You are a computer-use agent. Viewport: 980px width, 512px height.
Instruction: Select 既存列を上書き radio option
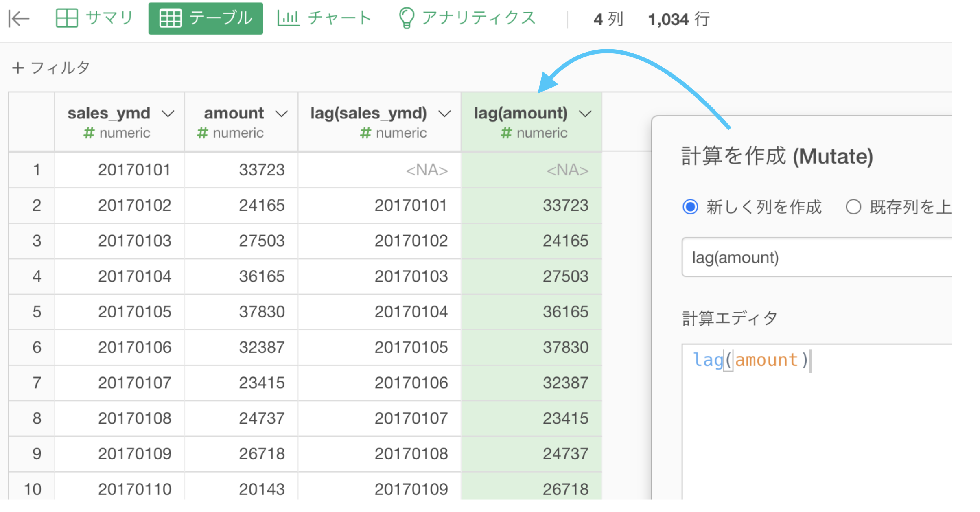coord(853,207)
